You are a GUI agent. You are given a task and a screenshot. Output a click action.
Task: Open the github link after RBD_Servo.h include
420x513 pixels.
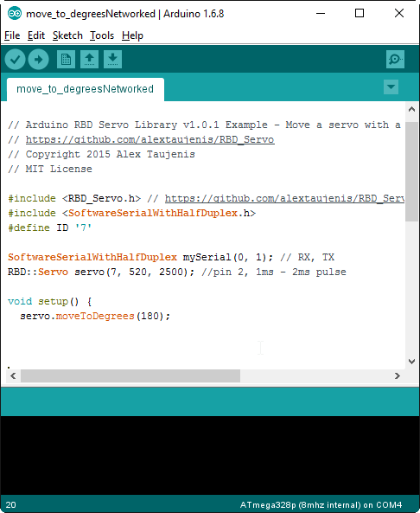click(x=284, y=199)
